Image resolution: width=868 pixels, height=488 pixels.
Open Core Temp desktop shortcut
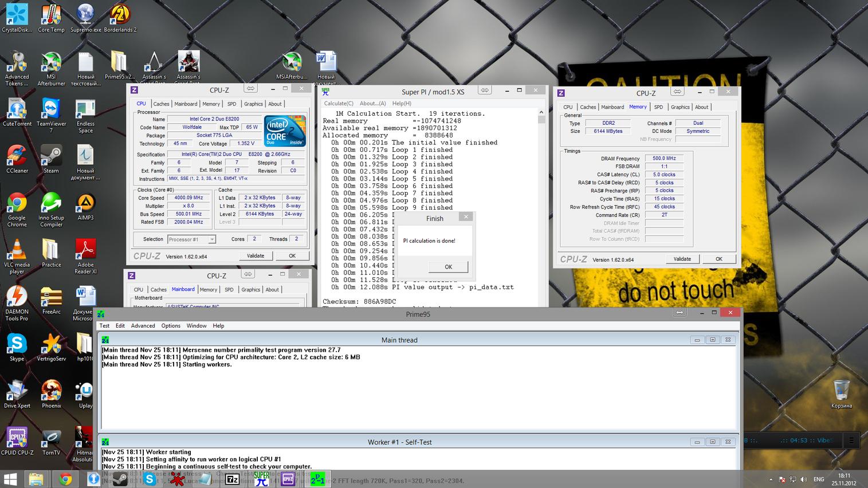(51, 18)
